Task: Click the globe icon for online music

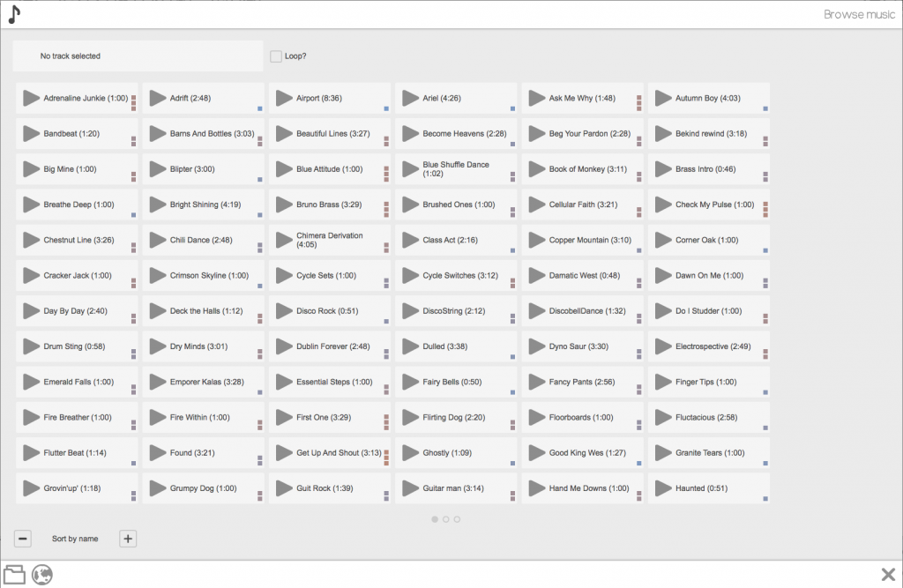Action: (x=41, y=574)
